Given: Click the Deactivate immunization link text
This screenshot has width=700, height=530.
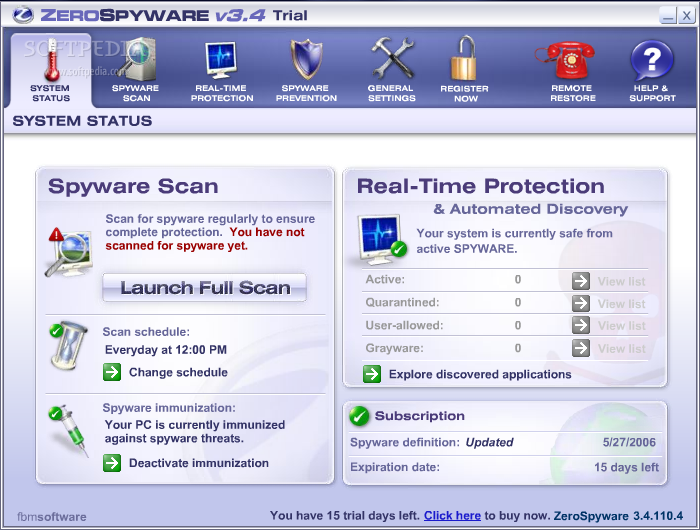Looking at the screenshot, I should 199,463.
